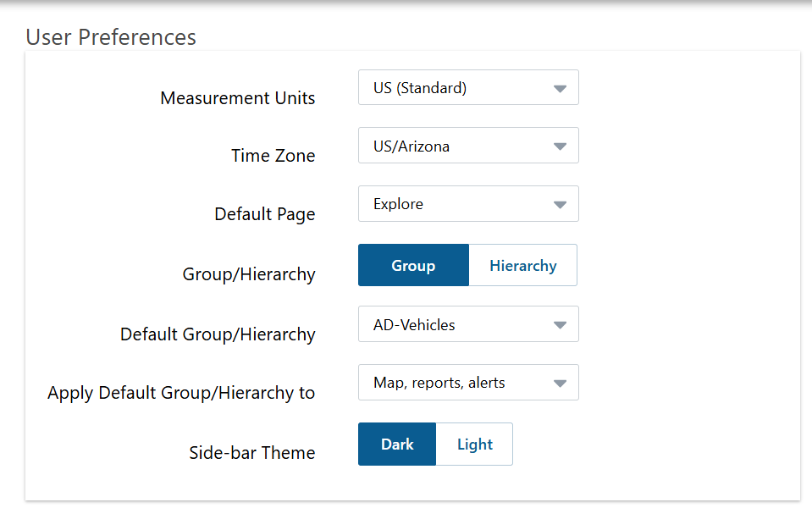The image size is (812, 519).
Task: Click the AD-Vehicles dropdown arrow icon
Action: pyautogui.click(x=560, y=325)
